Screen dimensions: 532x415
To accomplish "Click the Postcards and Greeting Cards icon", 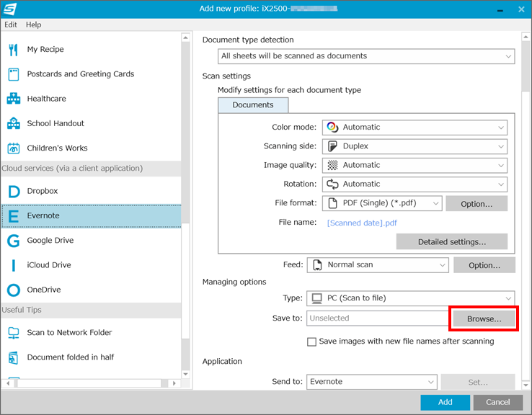I will click(x=14, y=74).
